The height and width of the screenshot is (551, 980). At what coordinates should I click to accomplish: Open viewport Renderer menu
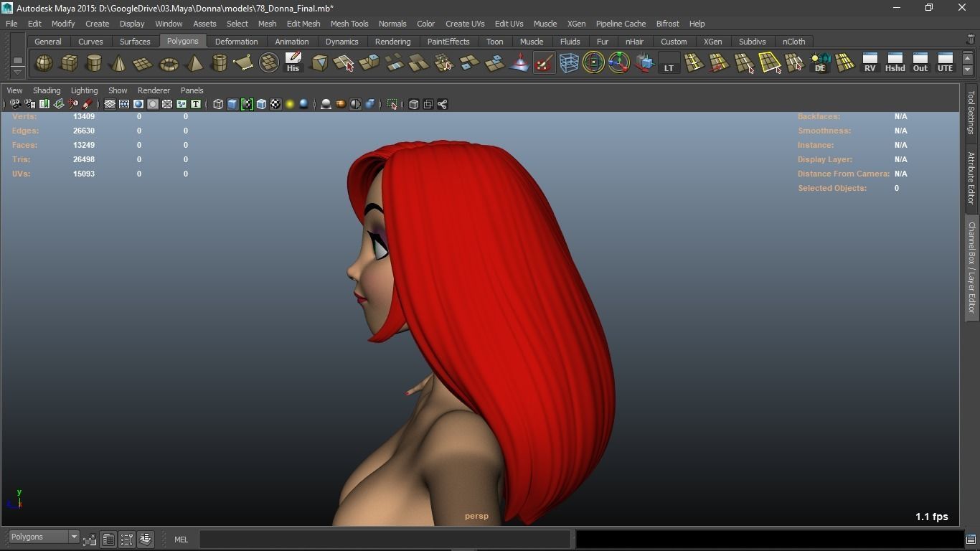[x=154, y=90]
